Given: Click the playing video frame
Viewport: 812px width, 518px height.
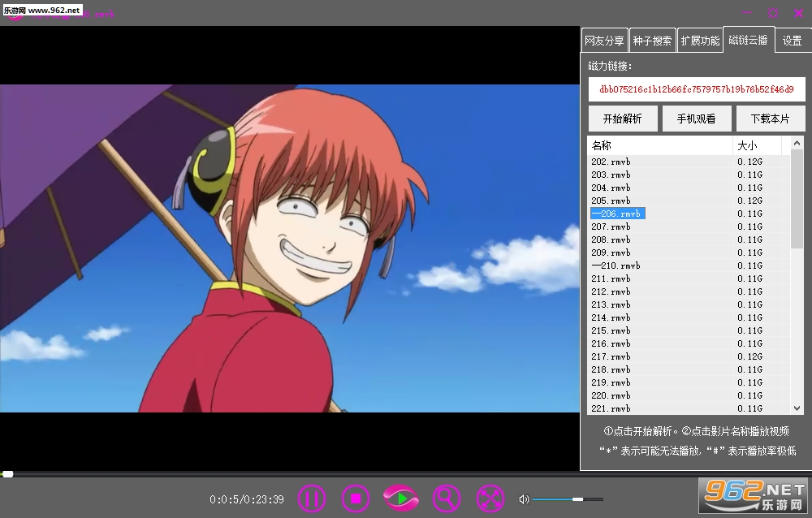Looking at the screenshot, I should click(290, 248).
